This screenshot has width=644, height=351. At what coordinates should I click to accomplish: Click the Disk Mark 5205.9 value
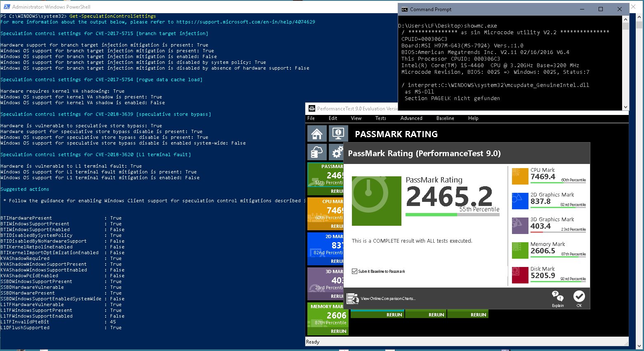point(543,276)
